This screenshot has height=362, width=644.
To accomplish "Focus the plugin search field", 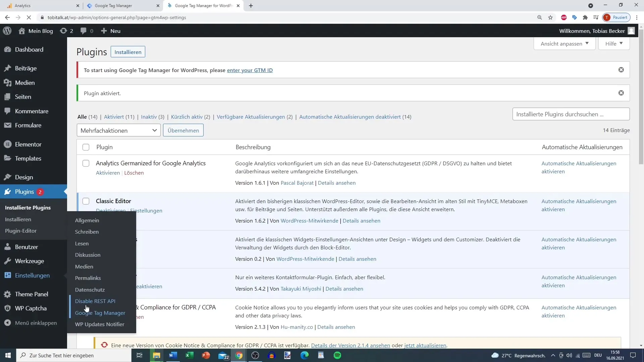I will 571,114.
